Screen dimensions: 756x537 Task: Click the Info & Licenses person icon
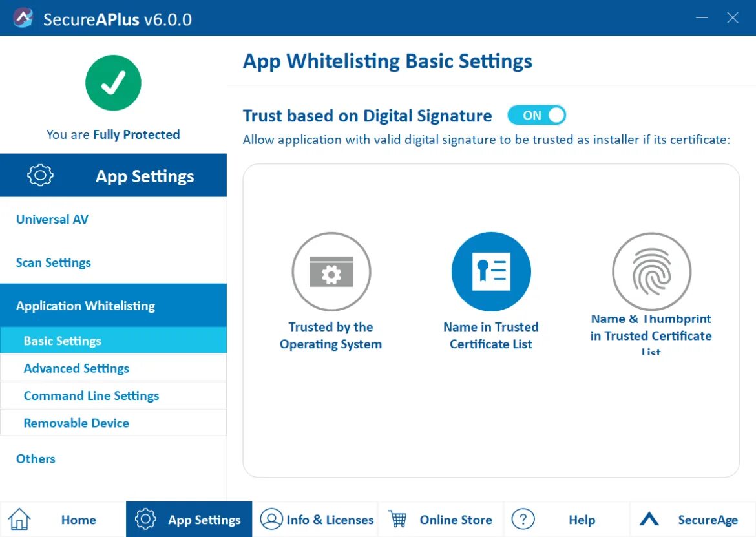(273, 519)
